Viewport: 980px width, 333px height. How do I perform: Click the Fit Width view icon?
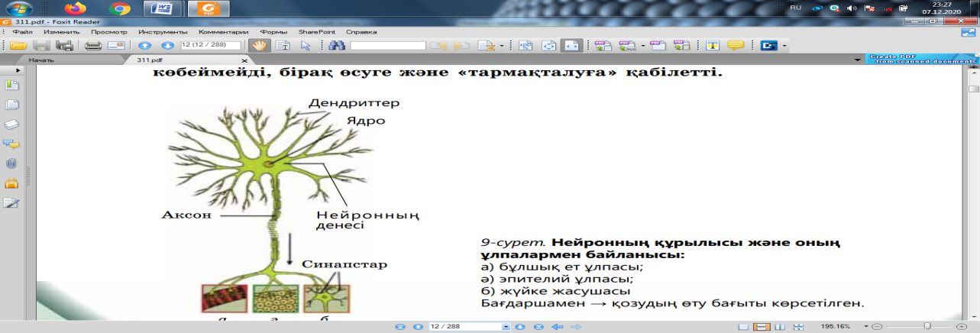[x=571, y=46]
